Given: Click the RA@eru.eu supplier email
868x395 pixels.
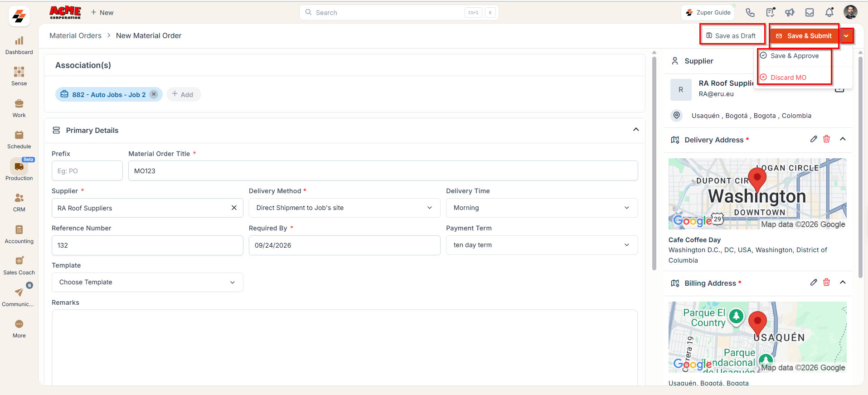Looking at the screenshot, I should click(x=716, y=94).
